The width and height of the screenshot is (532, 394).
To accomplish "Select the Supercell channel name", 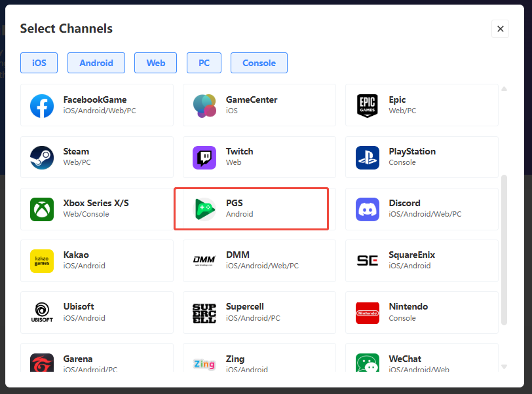I will point(245,306).
